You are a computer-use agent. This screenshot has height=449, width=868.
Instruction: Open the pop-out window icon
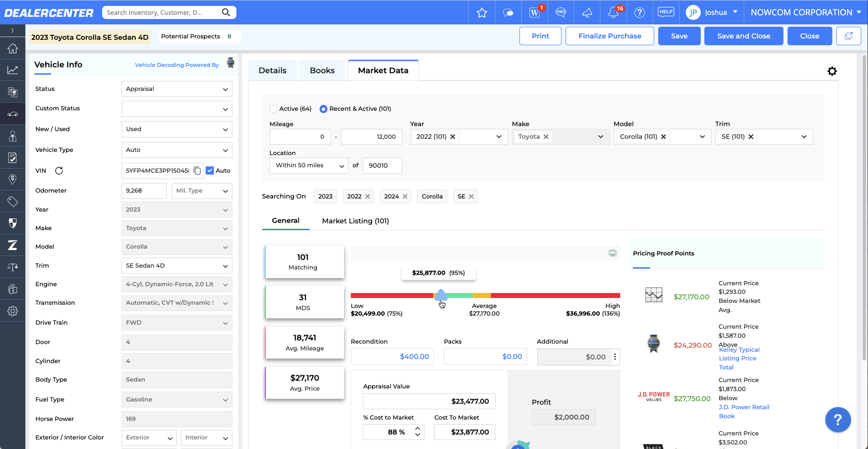pos(849,36)
